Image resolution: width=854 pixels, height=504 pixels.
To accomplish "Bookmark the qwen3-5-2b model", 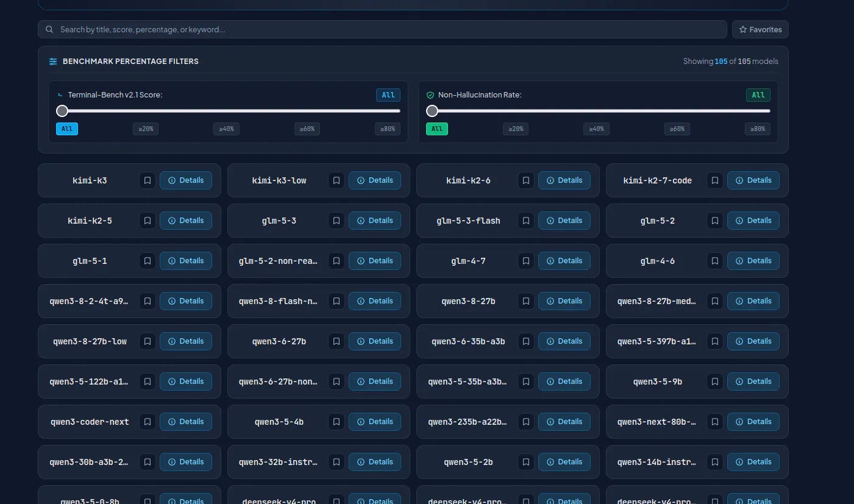I will pos(526,462).
